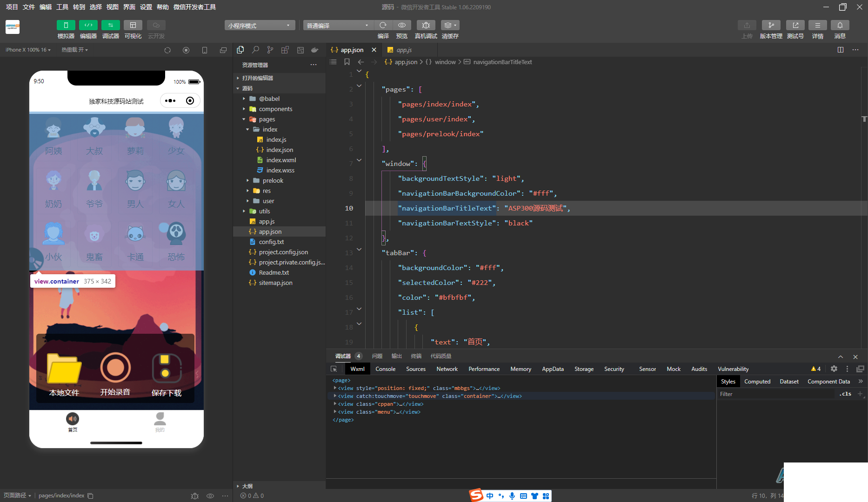Click the element inspector picker icon
This screenshot has height=502, width=868.
[x=334, y=369]
